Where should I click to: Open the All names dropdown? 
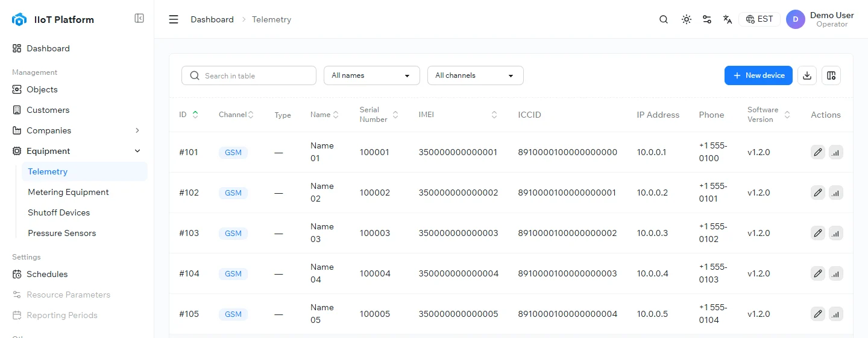(x=372, y=75)
